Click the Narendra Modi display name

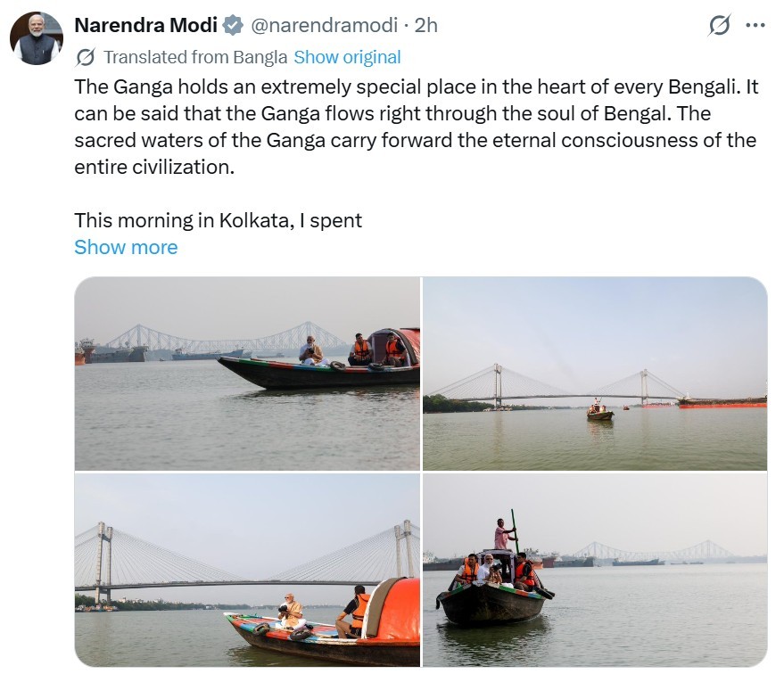pyautogui.click(x=145, y=26)
